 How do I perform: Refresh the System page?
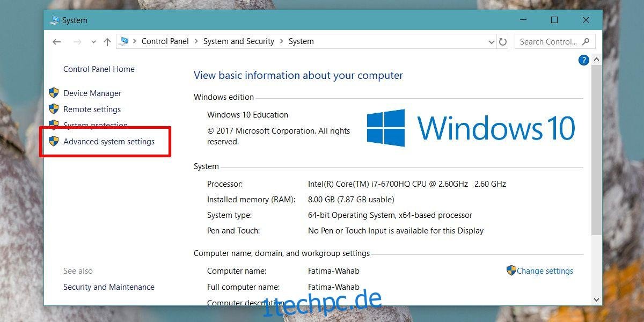pos(503,41)
